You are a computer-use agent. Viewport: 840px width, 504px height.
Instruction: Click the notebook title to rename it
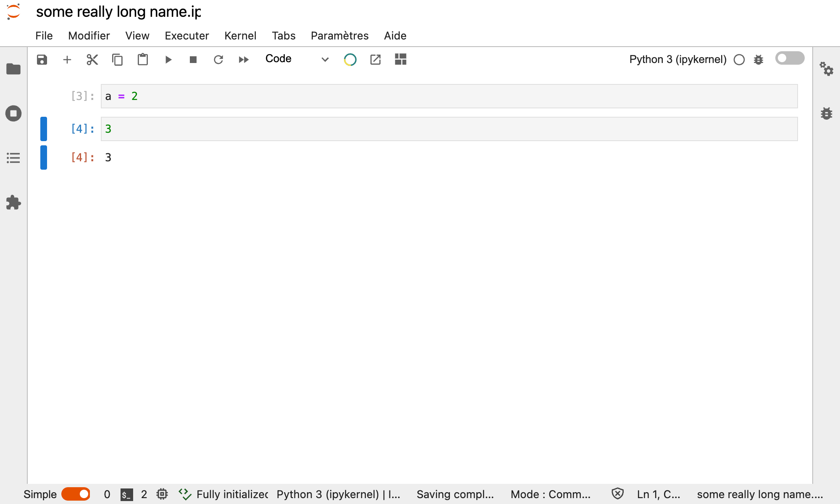click(118, 12)
